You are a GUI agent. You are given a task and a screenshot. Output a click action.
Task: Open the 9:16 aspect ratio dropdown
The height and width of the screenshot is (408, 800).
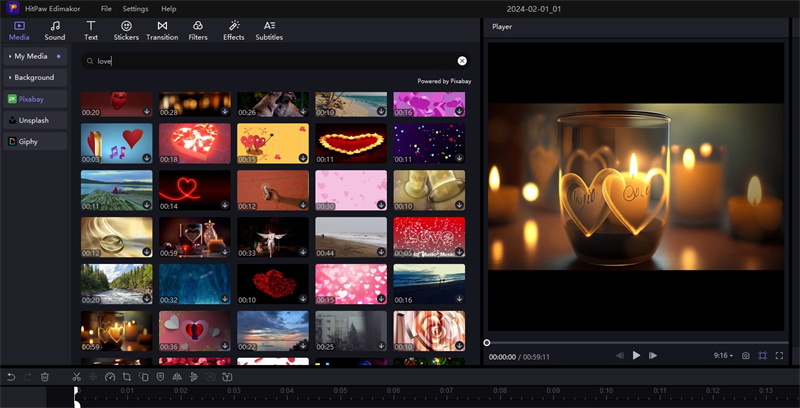click(723, 355)
